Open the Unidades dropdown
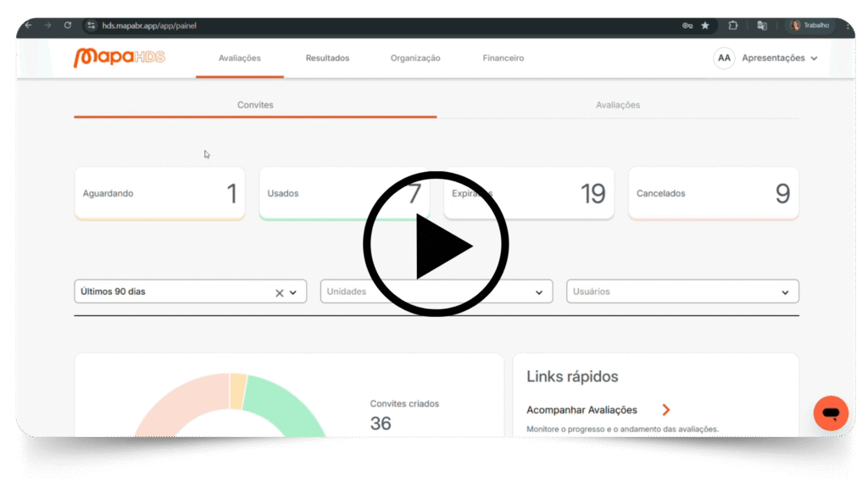 pos(538,292)
